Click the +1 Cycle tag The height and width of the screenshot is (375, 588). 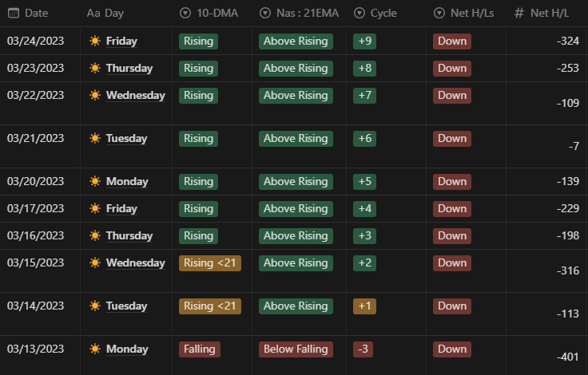(364, 306)
